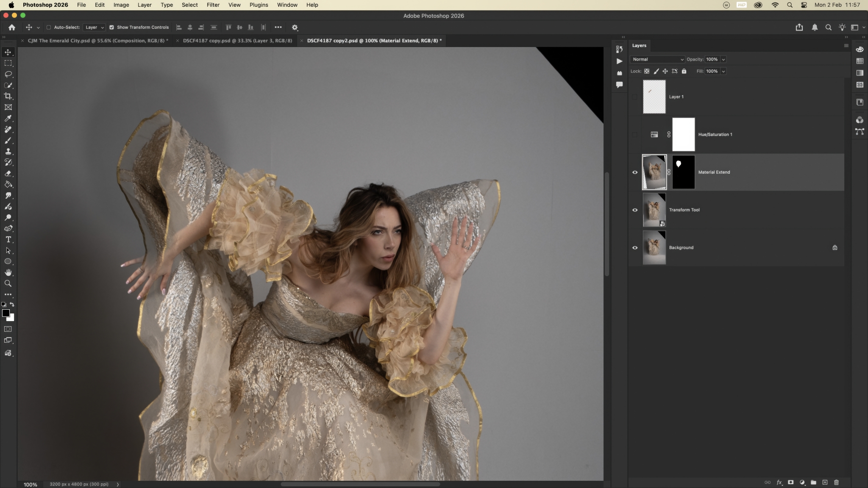Viewport: 868px width, 488px height.
Task: Select the Clone Stamp tool
Action: coord(8,151)
